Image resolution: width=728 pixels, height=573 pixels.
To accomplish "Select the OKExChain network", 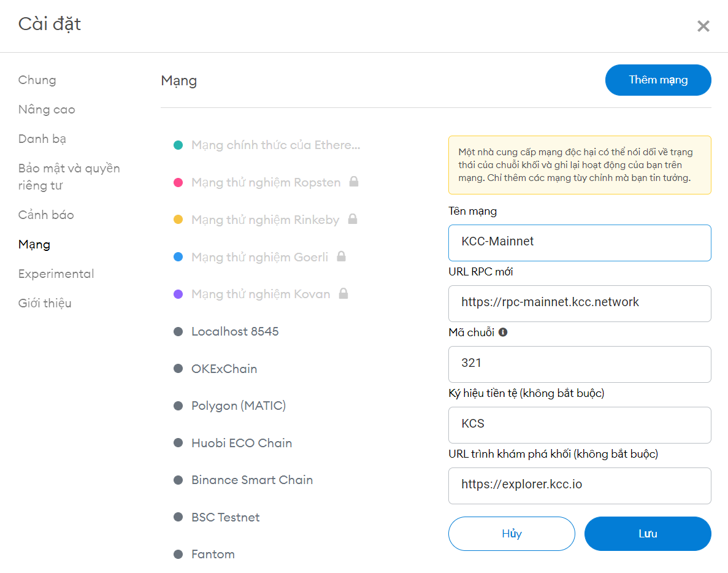I will (224, 368).
